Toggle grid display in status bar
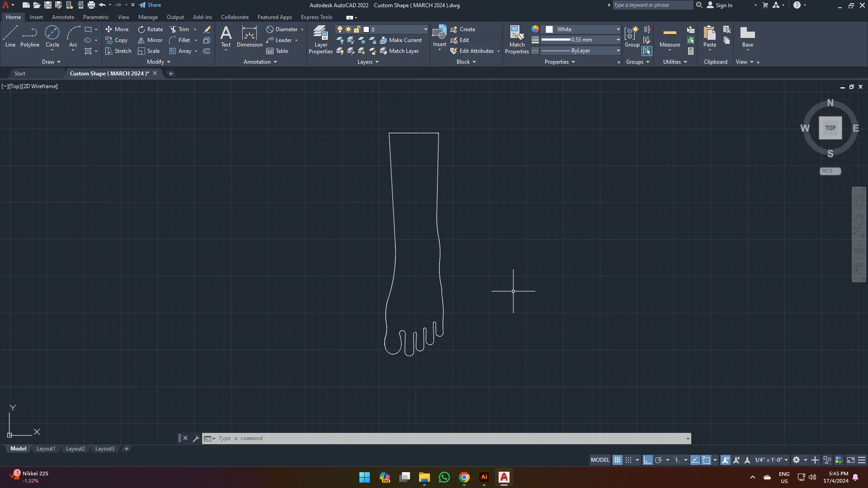Screen dimensions: 868x488 617,460
